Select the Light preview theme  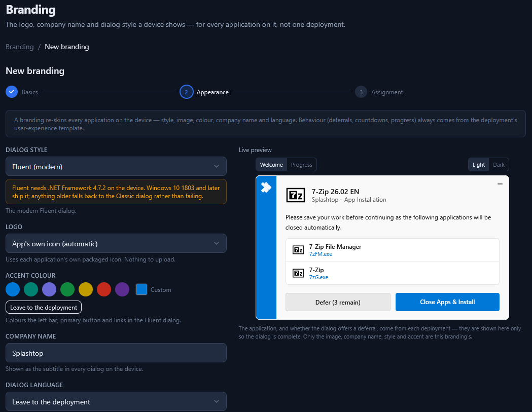478,165
